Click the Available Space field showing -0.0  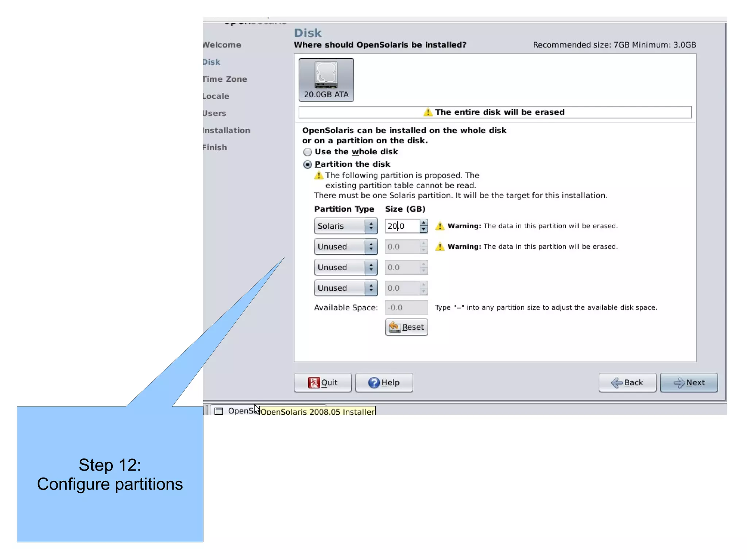[406, 308]
